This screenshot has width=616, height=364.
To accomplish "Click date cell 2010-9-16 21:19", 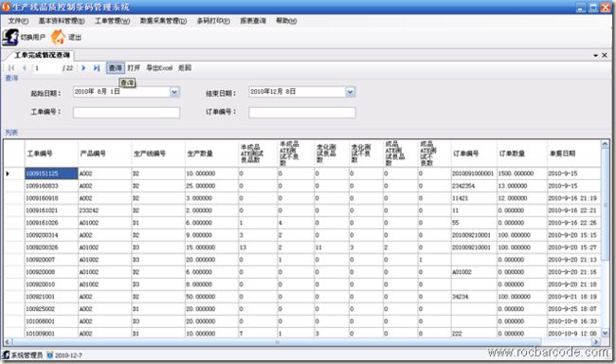I will [x=573, y=198].
